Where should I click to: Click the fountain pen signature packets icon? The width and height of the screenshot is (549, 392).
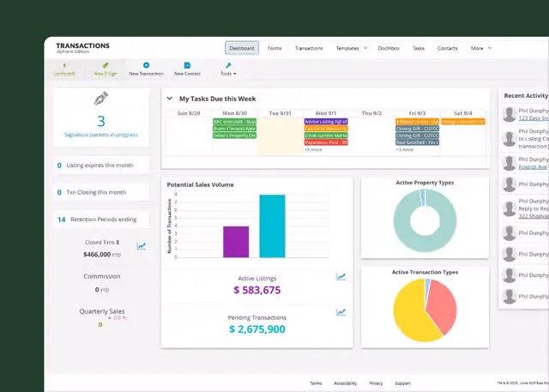(x=101, y=99)
